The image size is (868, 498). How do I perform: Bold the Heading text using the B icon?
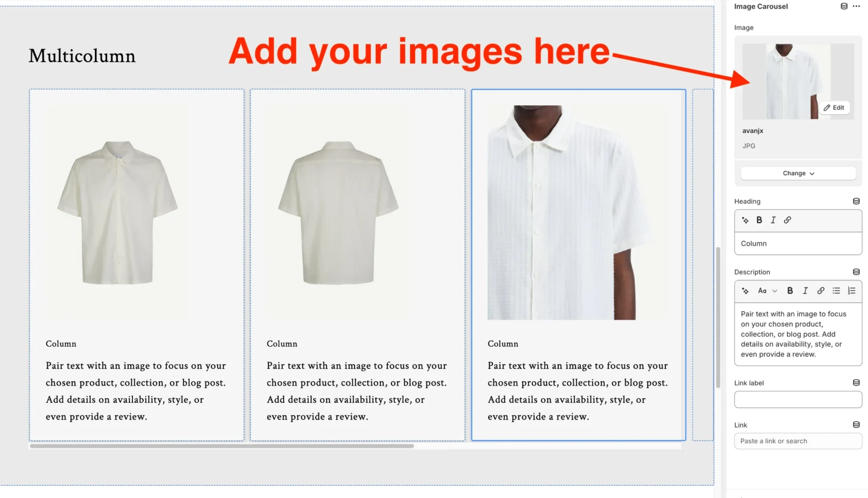759,220
